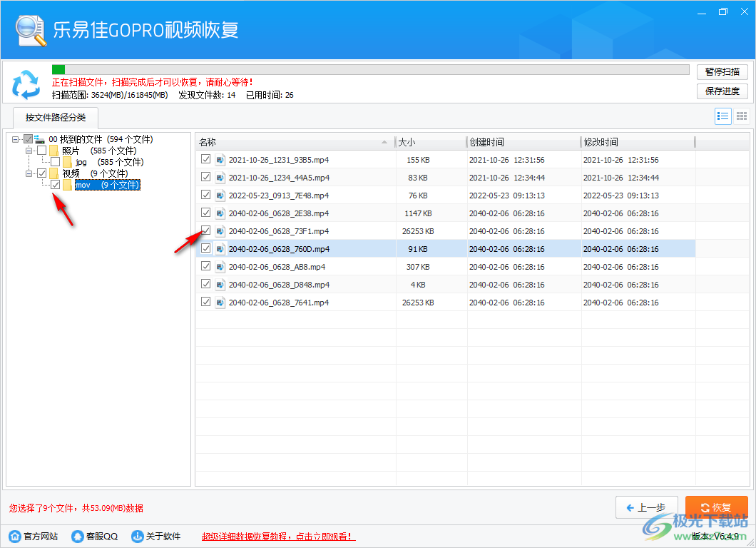Click the magnifier app logo icon
756x548 pixels.
[31, 31]
